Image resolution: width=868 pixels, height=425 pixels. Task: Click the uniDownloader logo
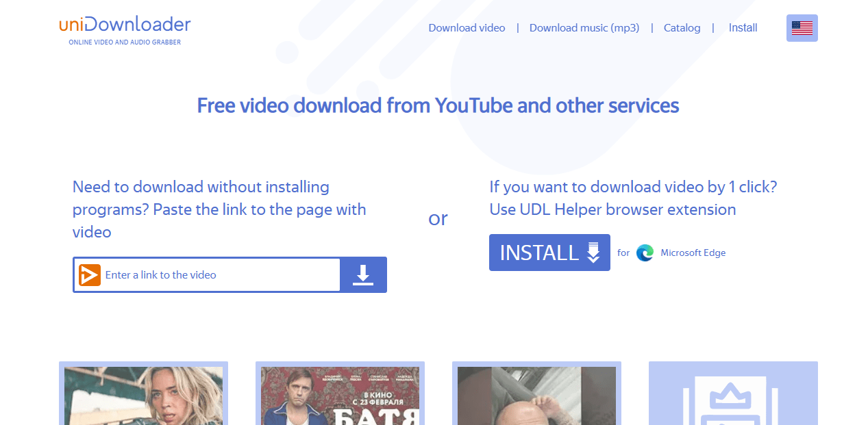coord(125,23)
